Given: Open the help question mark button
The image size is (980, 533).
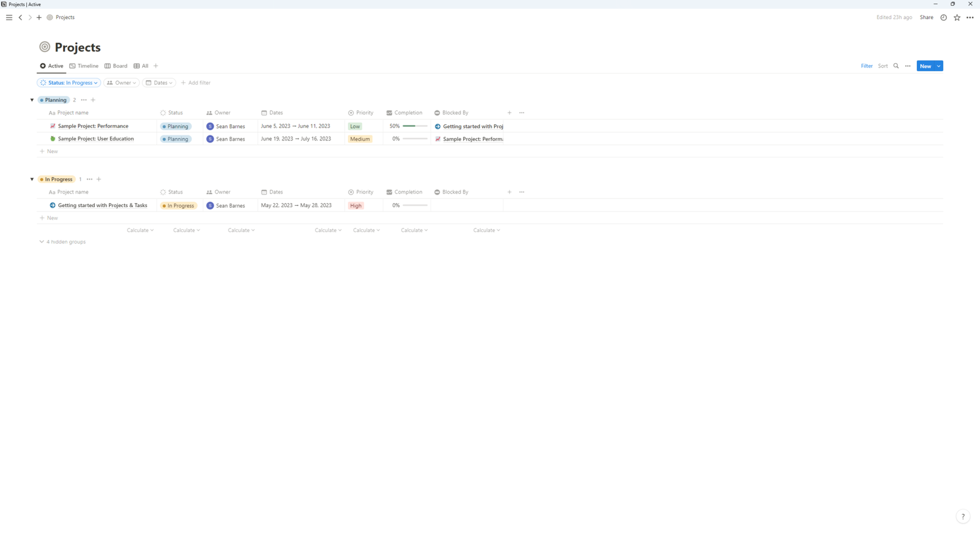Looking at the screenshot, I should 963,516.
